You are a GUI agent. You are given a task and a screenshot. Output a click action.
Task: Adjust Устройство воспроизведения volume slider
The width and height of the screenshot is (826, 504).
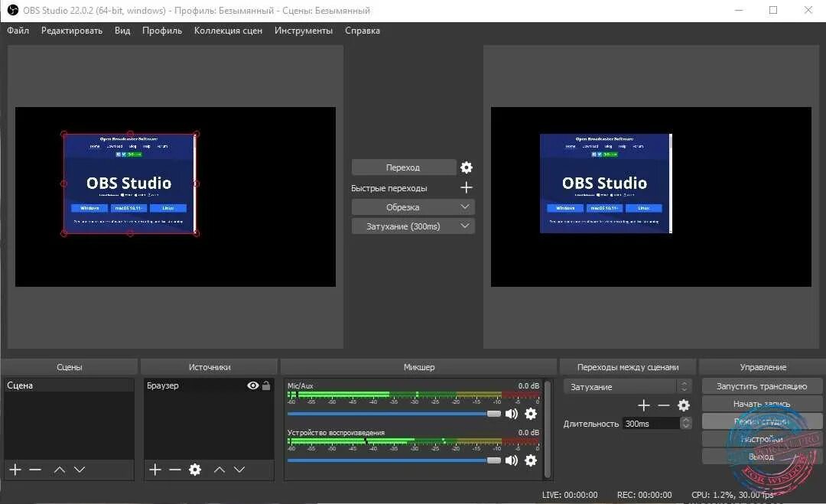click(x=394, y=460)
